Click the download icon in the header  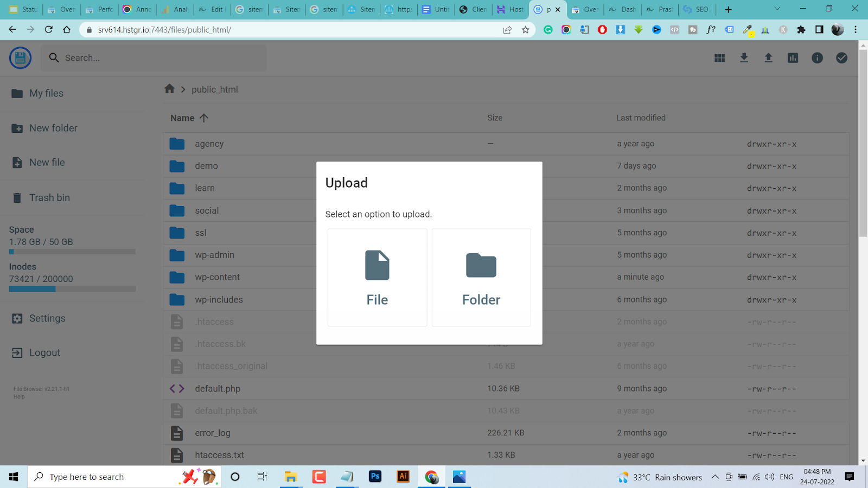(744, 58)
